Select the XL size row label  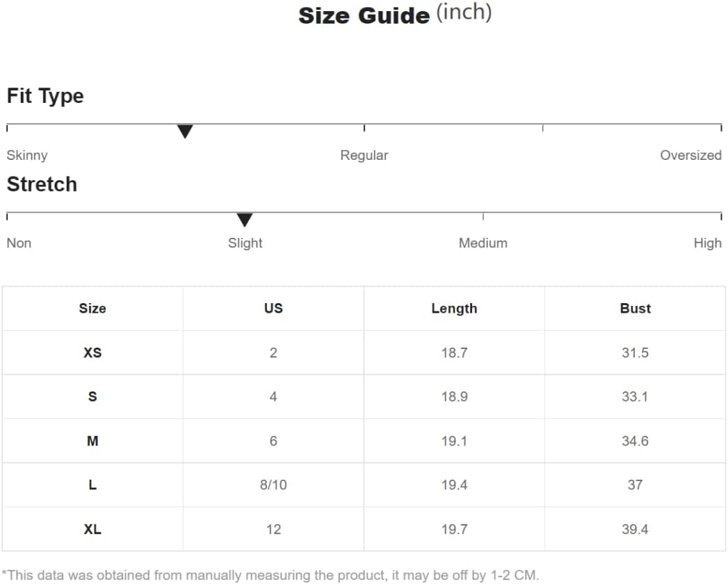coord(92,529)
